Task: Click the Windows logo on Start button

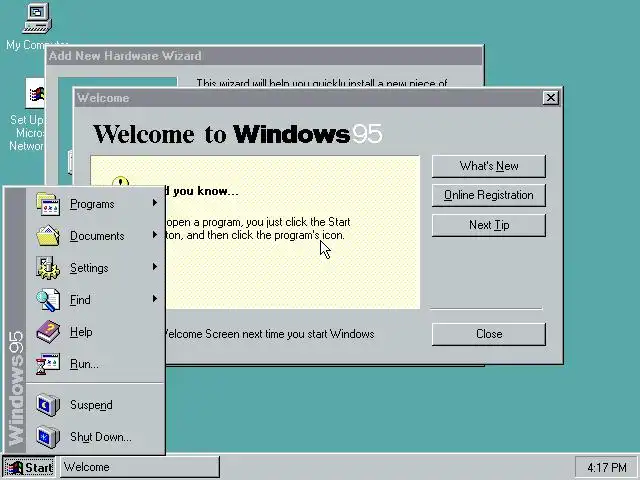Action: tap(14, 468)
